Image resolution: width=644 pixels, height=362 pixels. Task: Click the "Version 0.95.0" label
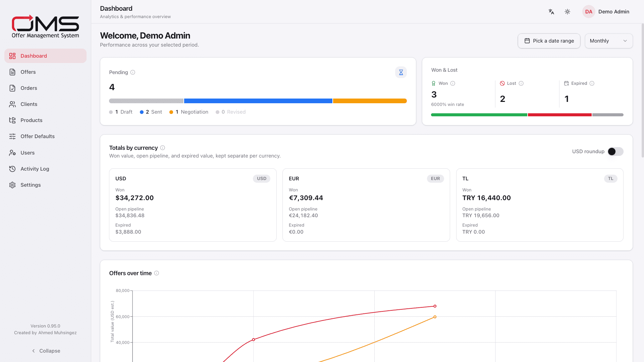[x=45, y=326]
